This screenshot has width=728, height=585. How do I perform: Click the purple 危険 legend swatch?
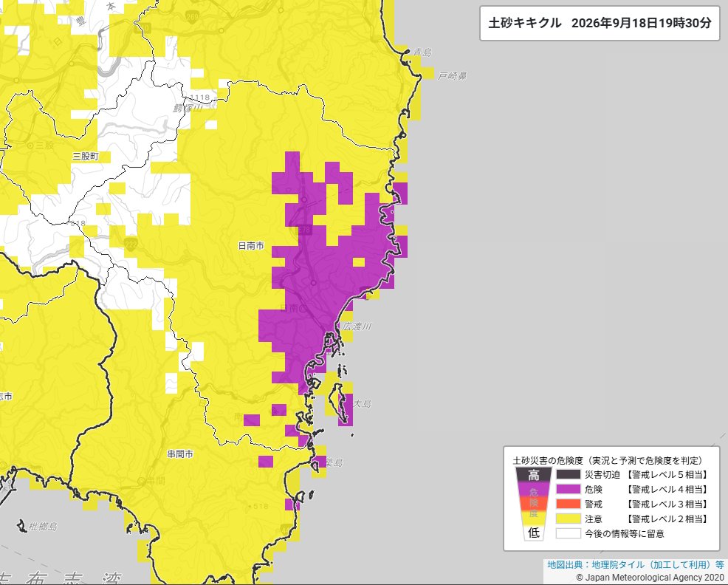coord(569,489)
